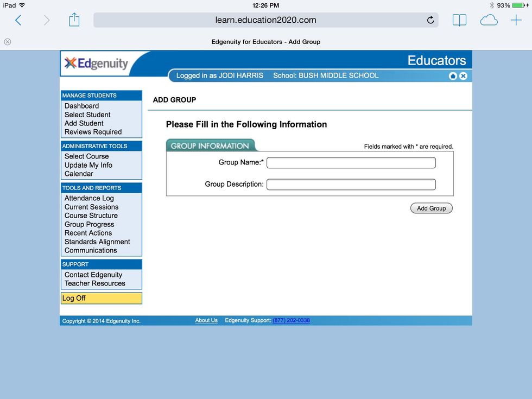Tap the Edgenuity Support phone number link
The width and height of the screenshot is (532, 399).
291,320
